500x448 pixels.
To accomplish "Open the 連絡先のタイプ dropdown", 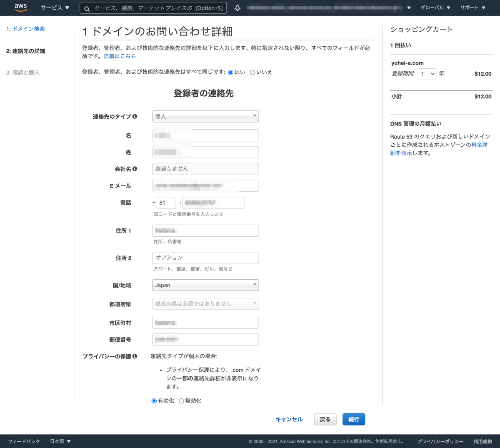I will point(205,116).
